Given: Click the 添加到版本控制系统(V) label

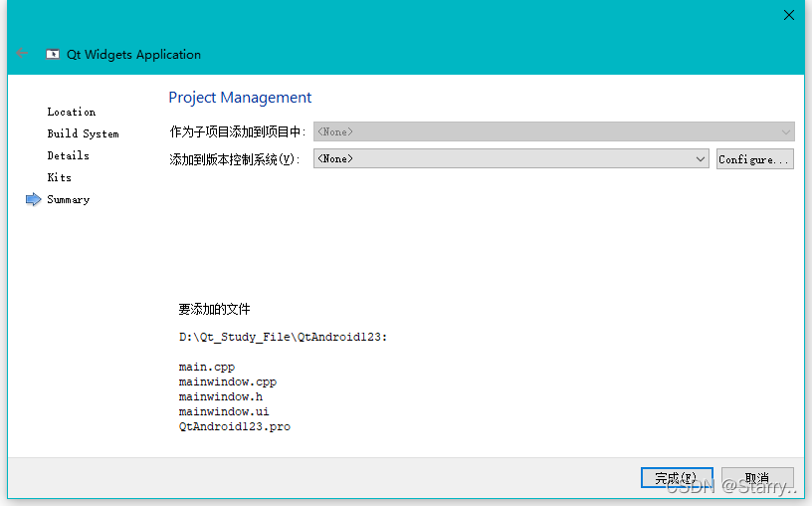Looking at the screenshot, I should (x=235, y=159).
